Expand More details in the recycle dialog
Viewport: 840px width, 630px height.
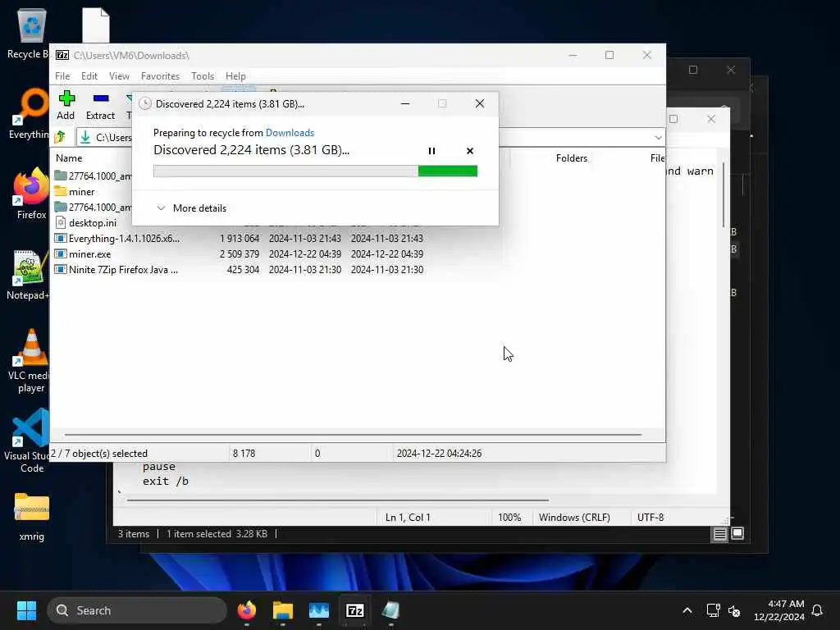[192, 208]
